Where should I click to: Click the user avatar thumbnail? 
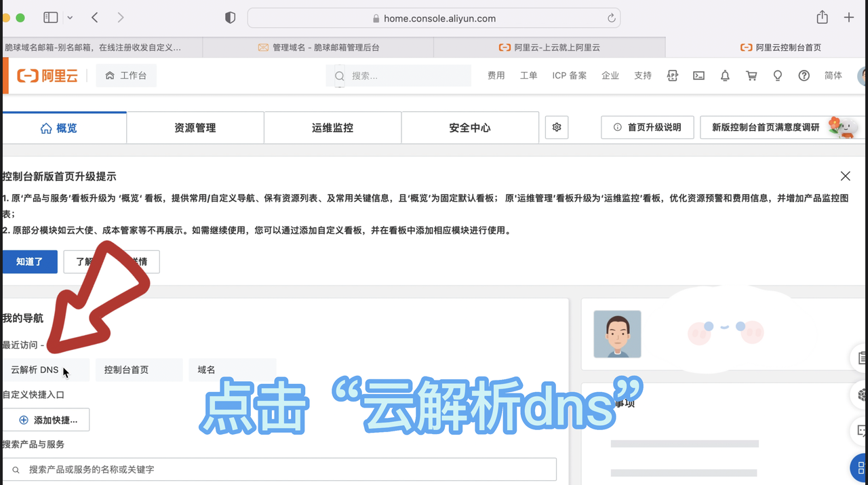[x=617, y=334]
